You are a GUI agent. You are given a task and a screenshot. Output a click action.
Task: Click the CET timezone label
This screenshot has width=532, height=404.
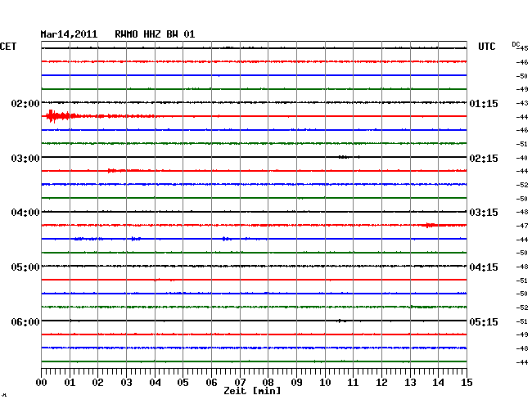(x=8, y=47)
